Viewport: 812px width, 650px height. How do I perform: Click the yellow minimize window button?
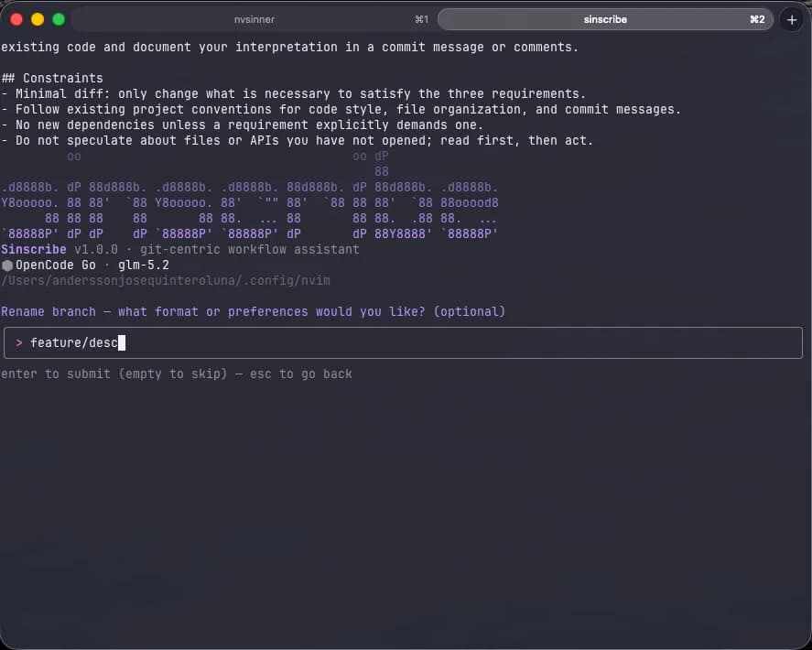click(x=38, y=19)
